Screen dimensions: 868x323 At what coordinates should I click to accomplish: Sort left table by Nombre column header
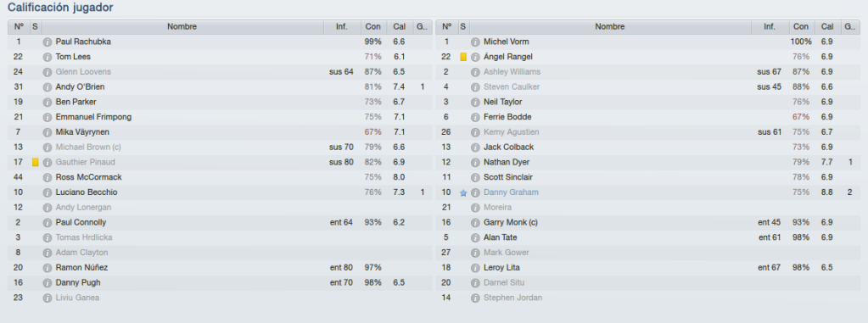pyautogui.click(x=182, y=26)
